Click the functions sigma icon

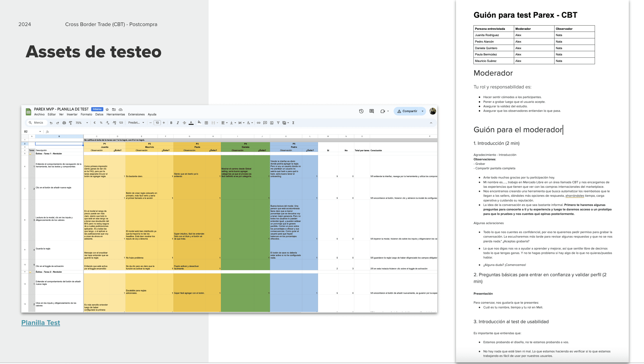pyautogui.click(x=293, y=123)
